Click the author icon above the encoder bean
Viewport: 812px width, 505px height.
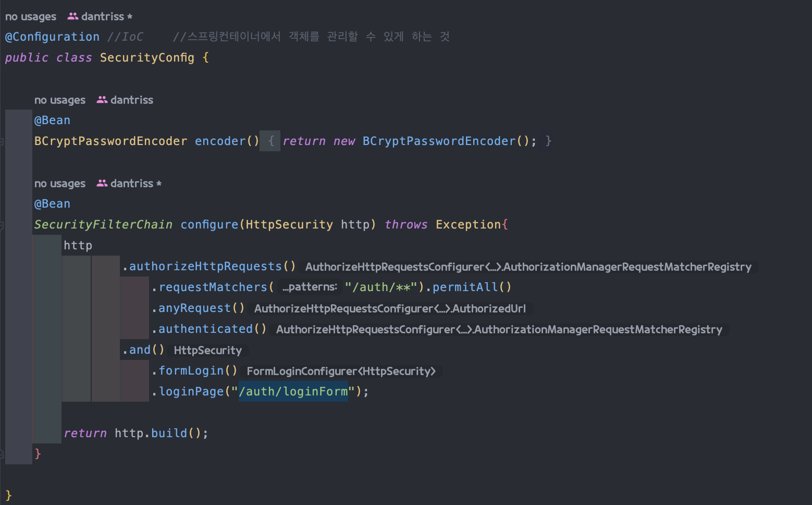[102, 100]
